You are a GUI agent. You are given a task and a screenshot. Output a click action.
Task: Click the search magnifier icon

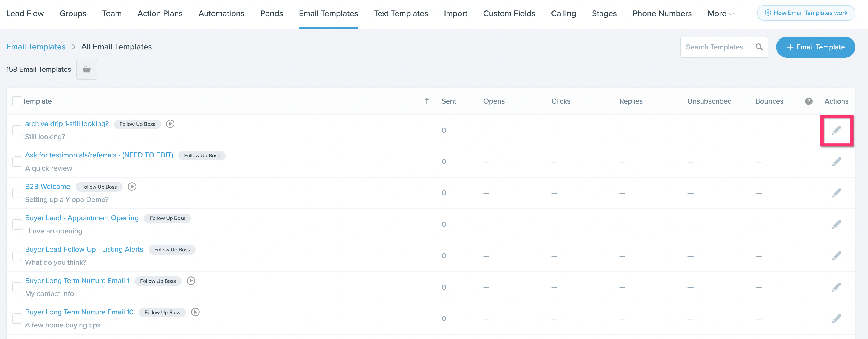759,47
